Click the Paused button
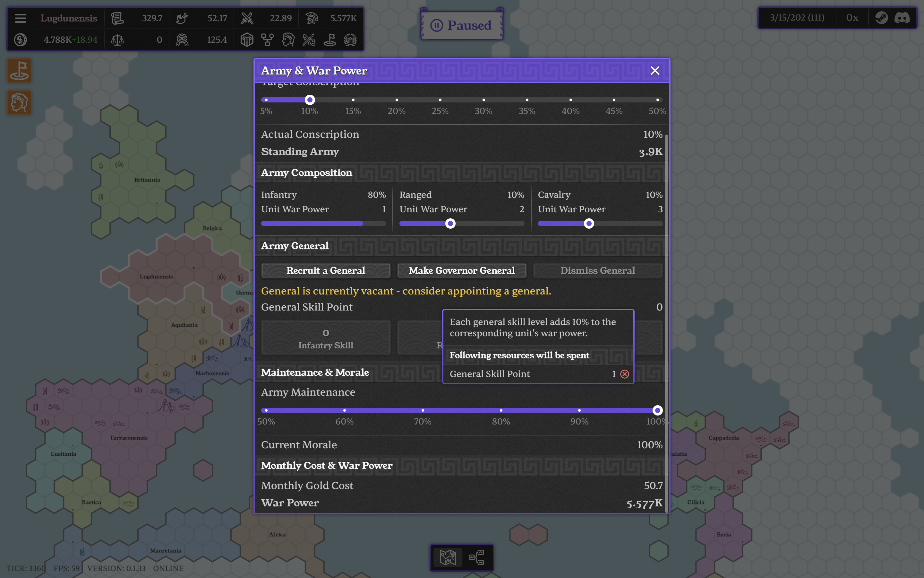Viewport: 924px width, 578px height. click(x=462, y=25)
